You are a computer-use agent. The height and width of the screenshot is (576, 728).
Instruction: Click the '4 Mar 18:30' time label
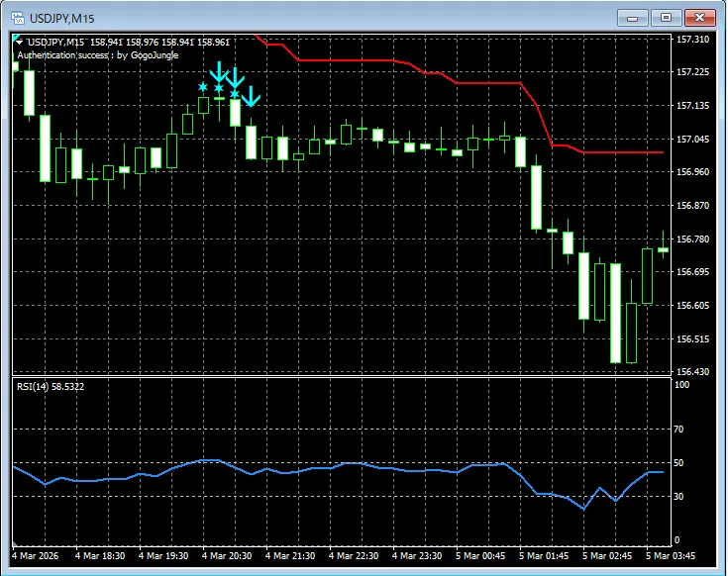[x=100, y=555]
